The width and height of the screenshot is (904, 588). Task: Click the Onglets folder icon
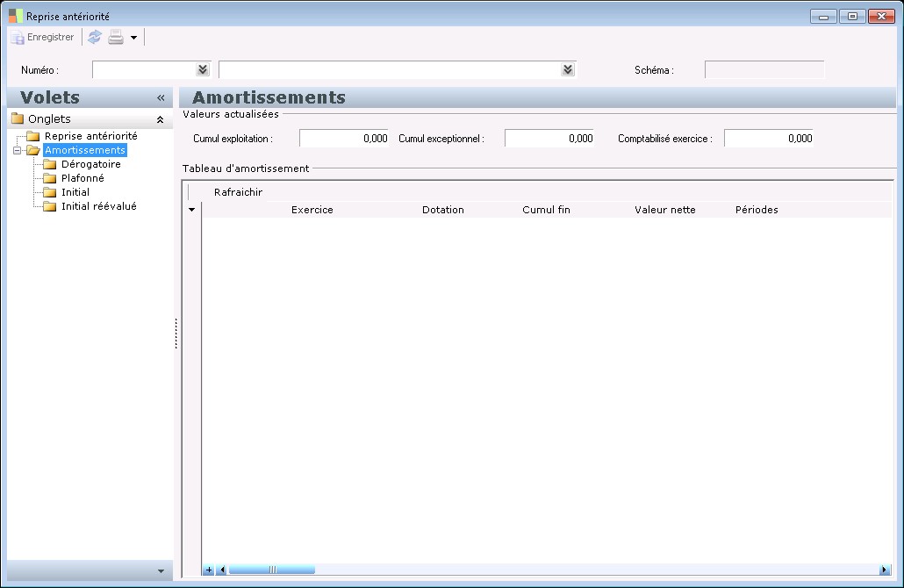pyautogui.click(x=18, y=118)
